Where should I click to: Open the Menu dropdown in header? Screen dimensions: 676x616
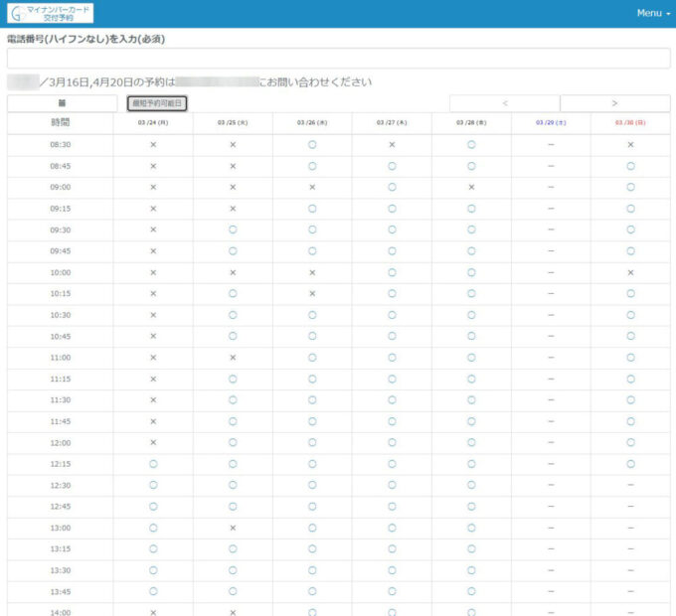click(653, 13)
